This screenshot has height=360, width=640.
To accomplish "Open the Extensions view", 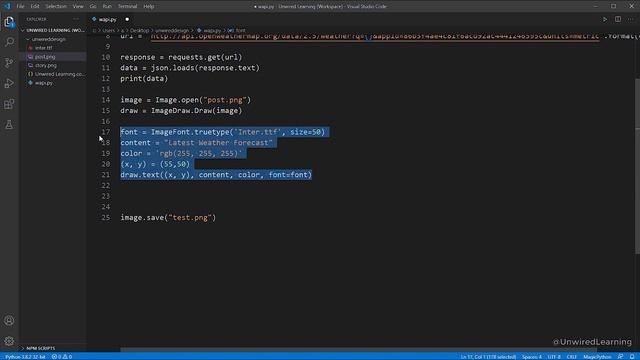I will tap(9, 104).
